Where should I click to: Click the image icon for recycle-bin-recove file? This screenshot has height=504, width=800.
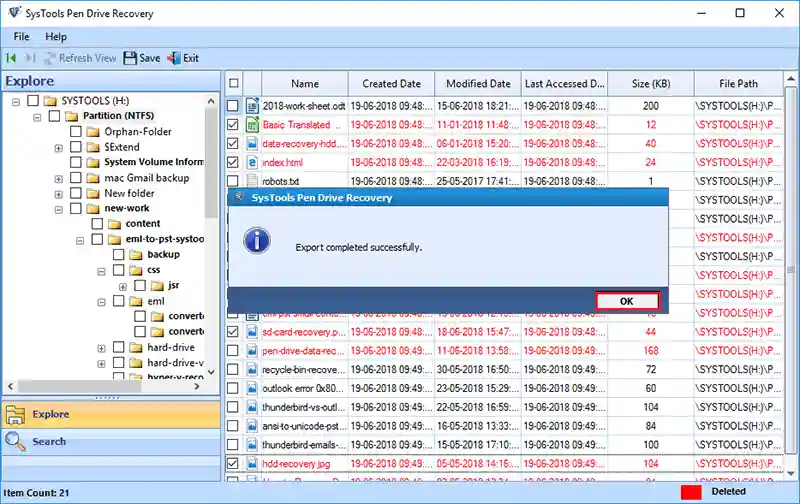pyautogui.click(x=252, y=370)
